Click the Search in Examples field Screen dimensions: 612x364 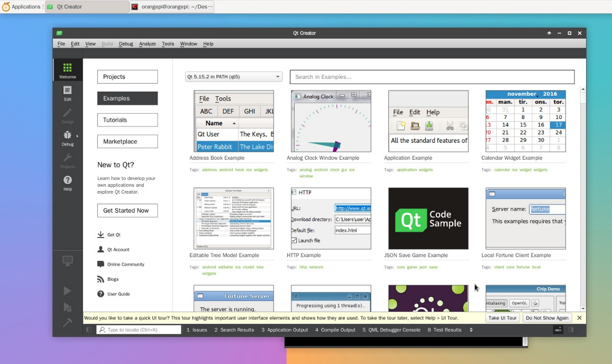432,77
